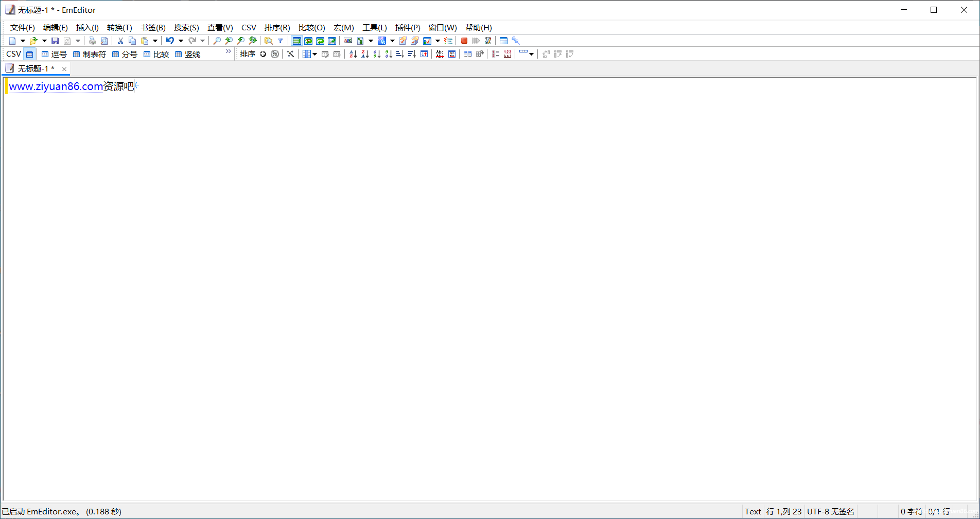Click the red record macro icon

[464, 41]
